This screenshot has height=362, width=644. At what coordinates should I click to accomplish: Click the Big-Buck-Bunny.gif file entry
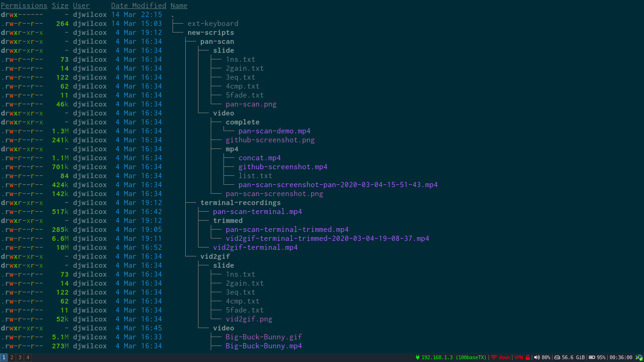[x=264, y=337]
